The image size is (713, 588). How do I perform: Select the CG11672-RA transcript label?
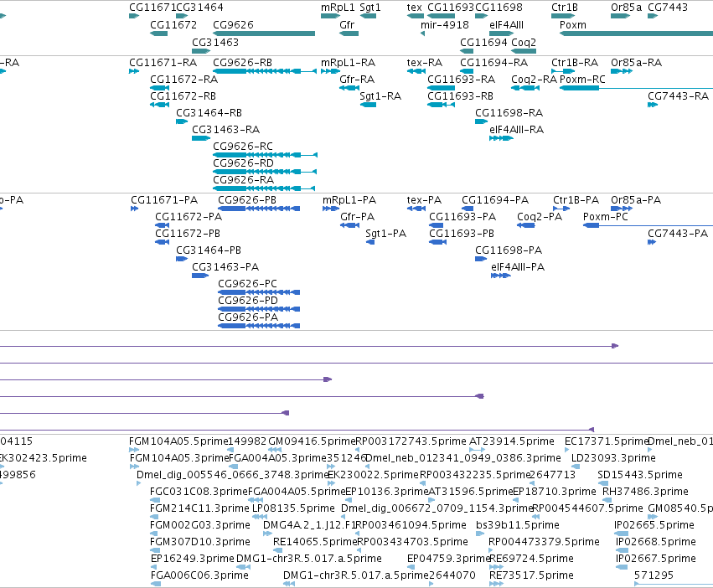(183, 79)
